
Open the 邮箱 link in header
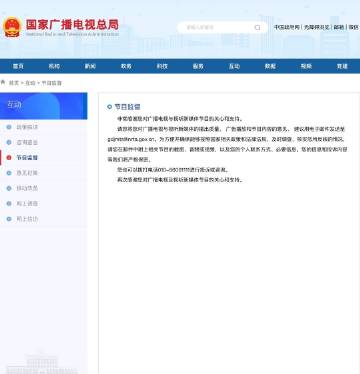[339, 27]
